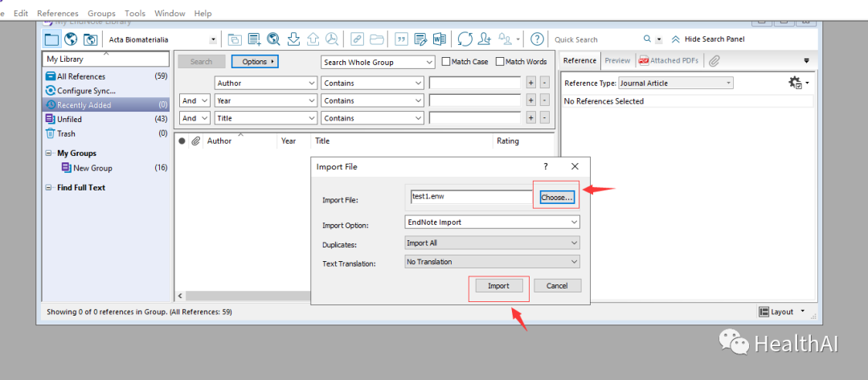Switch to Online Search Mode globe icon
The image size is (868, 380).
[x=70, y=39]
